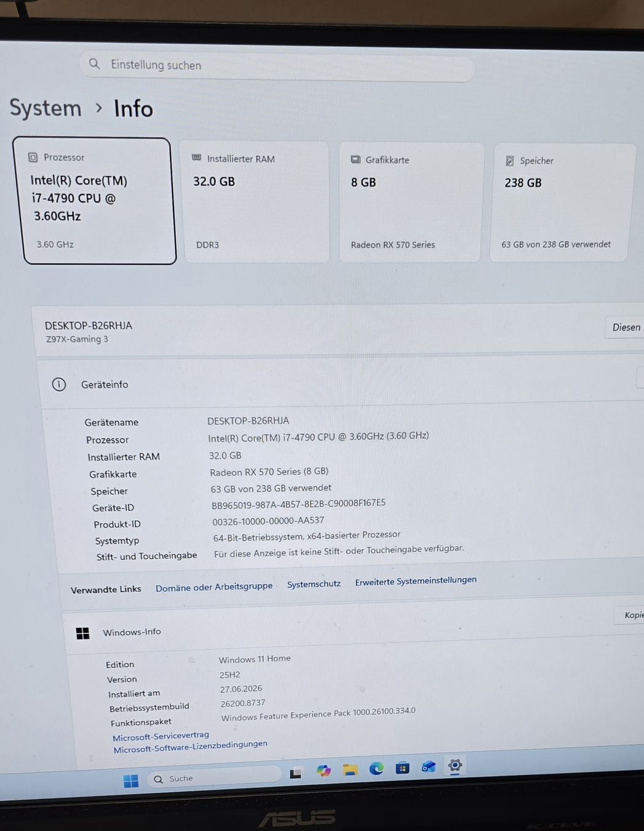Open Microsoft Store from the taskbar

[x=402, y=768]
